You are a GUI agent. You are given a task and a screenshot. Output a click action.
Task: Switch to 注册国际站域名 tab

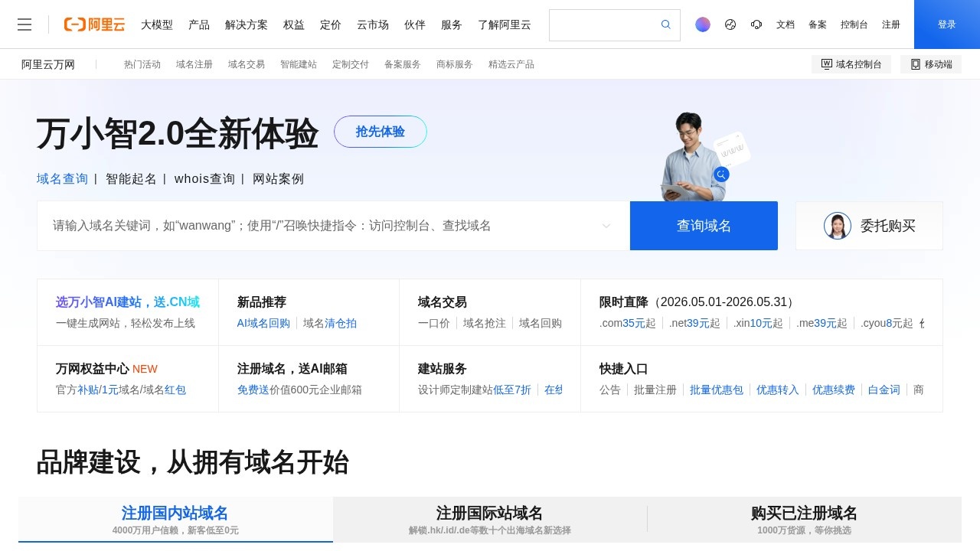point(490,520)
